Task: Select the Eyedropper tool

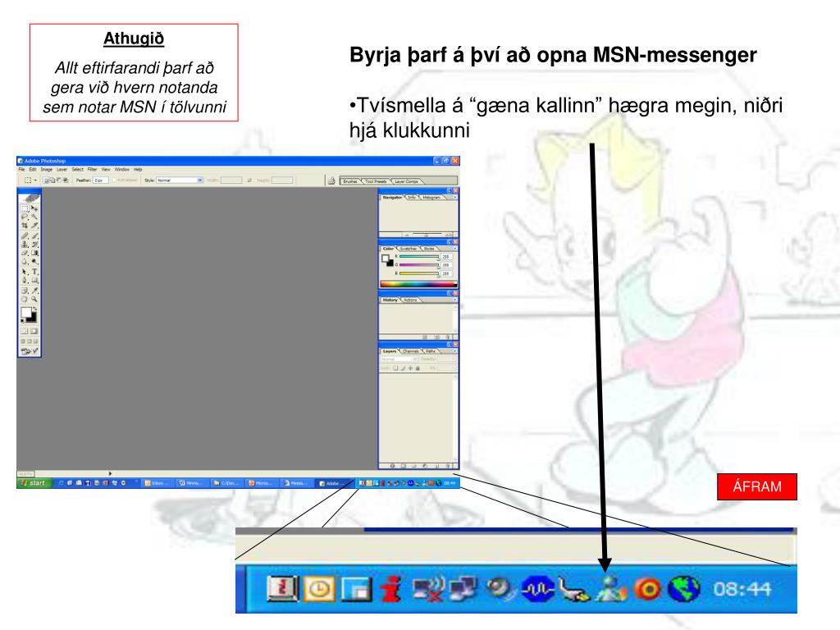Action: [x=34, y=291]
